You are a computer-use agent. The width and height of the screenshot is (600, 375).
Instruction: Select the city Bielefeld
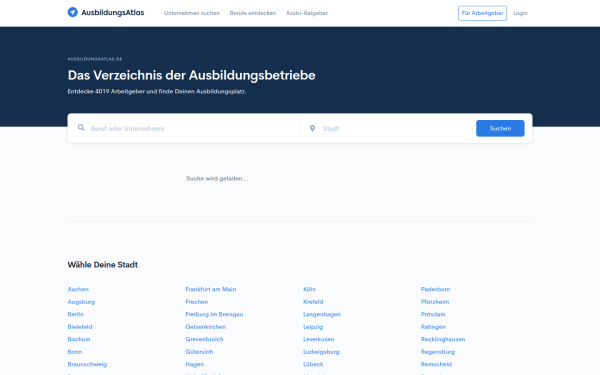click(x=80, y=327)
